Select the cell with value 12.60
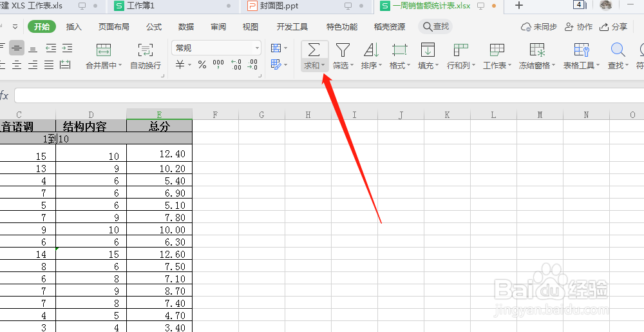Viewport: 644px width, 332px height. coord(159,255)
